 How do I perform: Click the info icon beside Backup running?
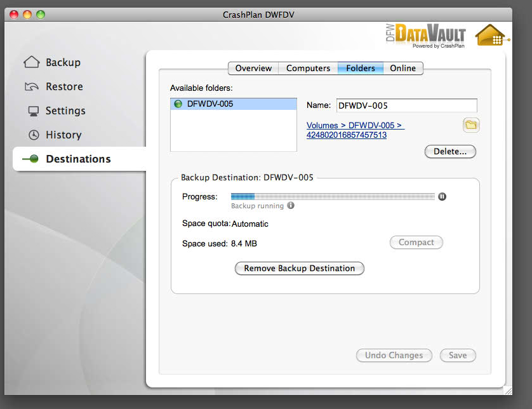click(x=291, y=205)
